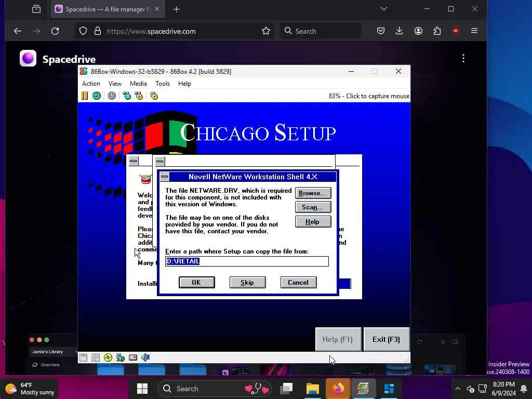Click Spacedrive purple logo icon

pyautogui.click(x=28, y=58)
